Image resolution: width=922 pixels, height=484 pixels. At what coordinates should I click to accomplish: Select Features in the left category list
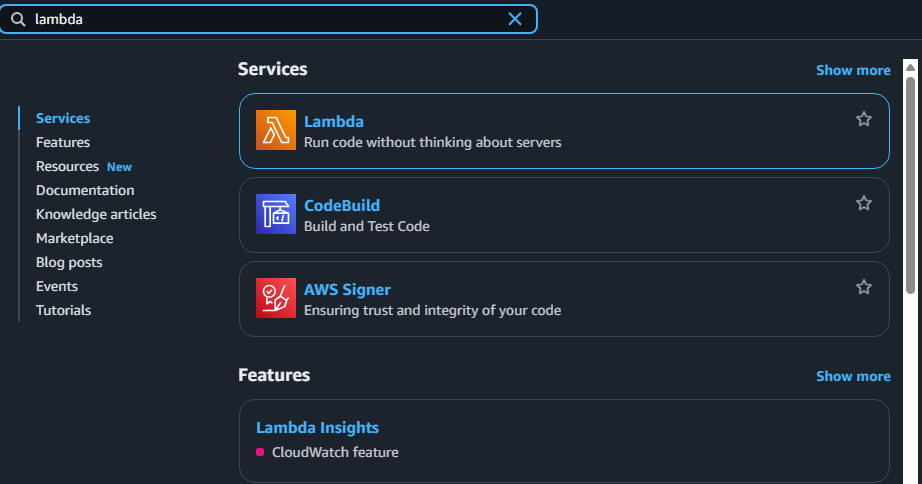[x=63, y=142]
